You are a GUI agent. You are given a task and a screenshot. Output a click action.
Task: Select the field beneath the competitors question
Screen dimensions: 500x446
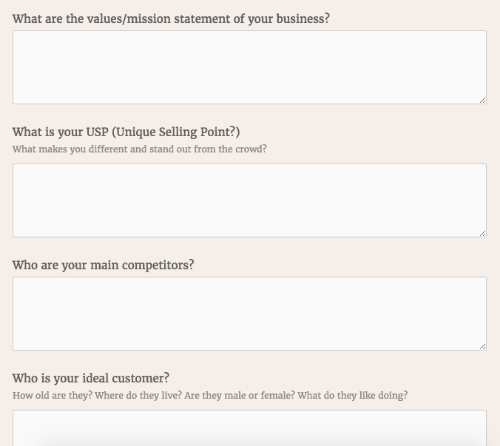tap(250, 314)
